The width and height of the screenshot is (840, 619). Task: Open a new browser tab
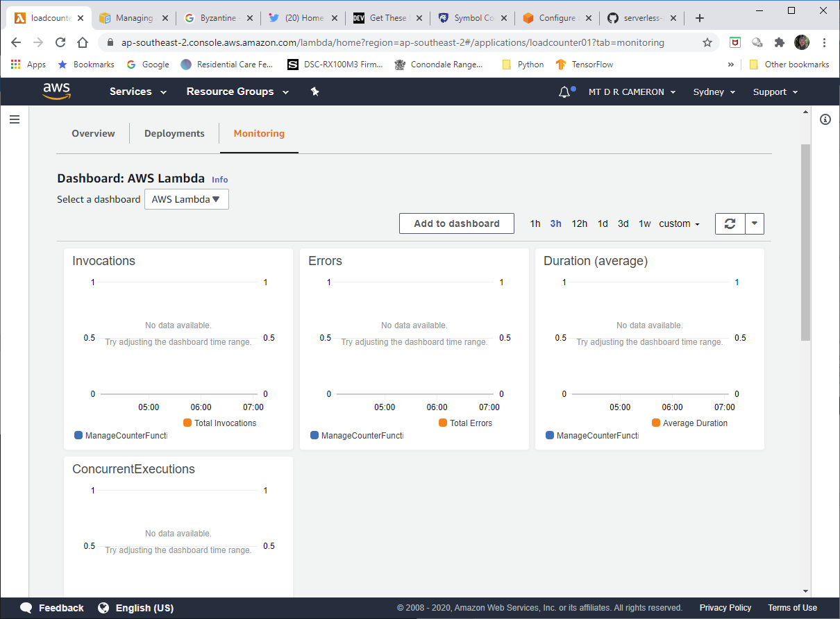699,18
